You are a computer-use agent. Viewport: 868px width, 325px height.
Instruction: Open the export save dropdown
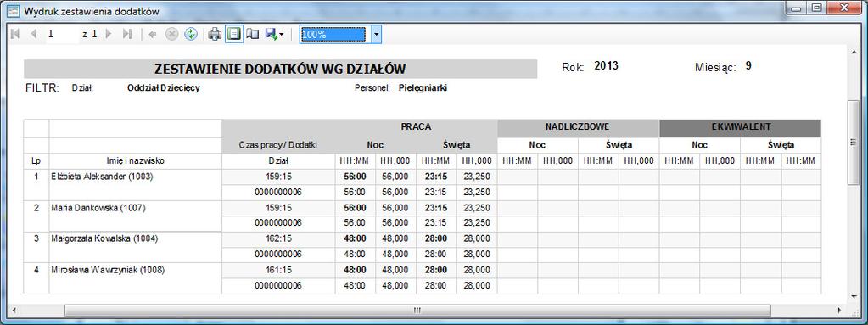275,34
